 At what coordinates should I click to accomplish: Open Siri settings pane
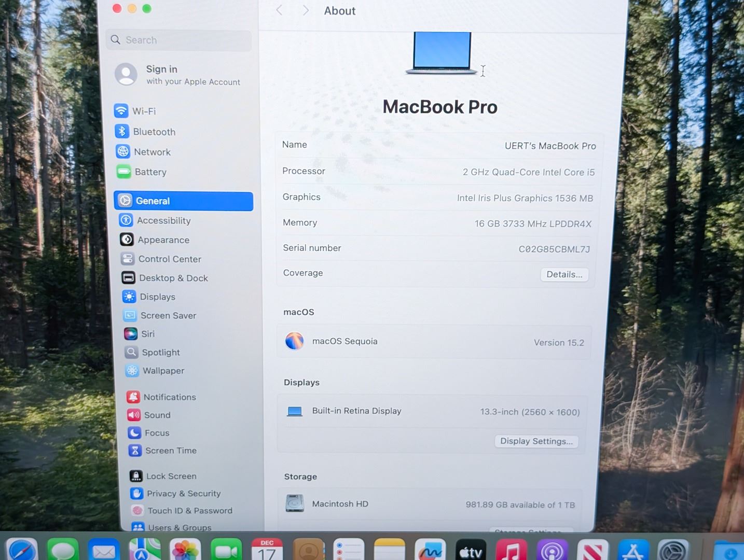tap(148, 334)
